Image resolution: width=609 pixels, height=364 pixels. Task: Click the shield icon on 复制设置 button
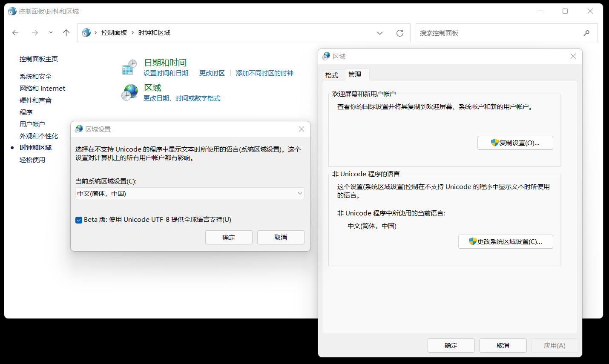[x=494, y=143]
